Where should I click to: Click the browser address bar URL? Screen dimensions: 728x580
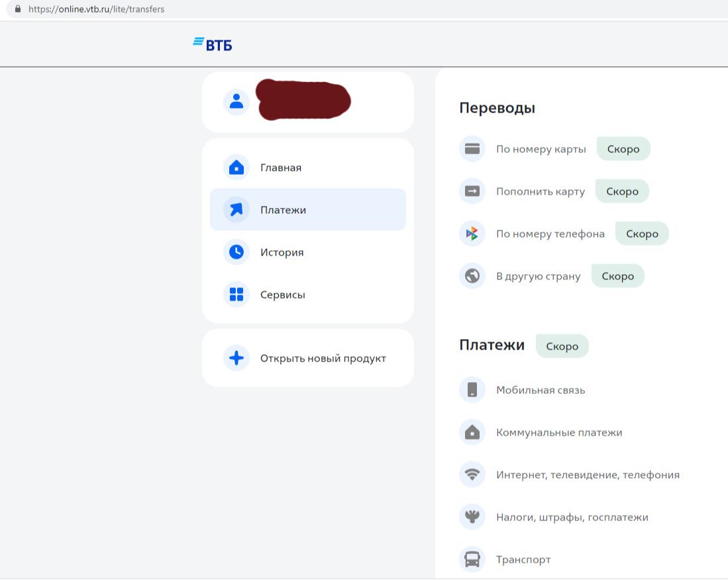pyautogui.click(x=97, y=9)
